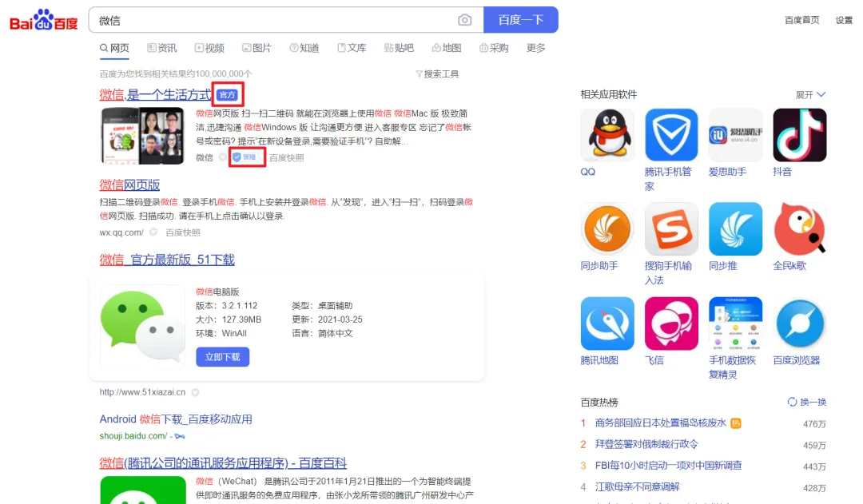Click the WeChat green bubble logo
The height and width of the screenshot is (504, 863).
pyautogui.click(x=142, y=326)
